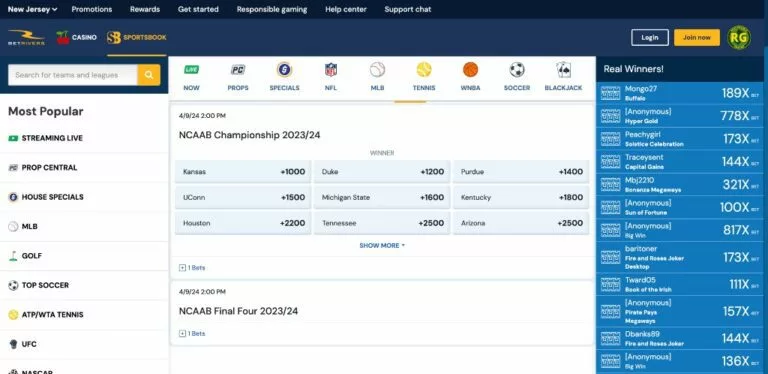This screenshot has height=374, width=768.
Task: Bet on Michigan State at +1600
Action: point(382,197)
